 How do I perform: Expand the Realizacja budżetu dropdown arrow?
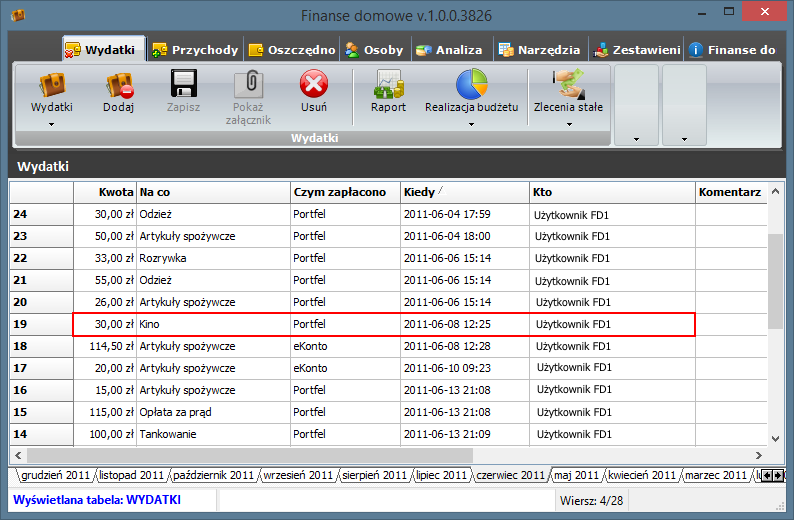pyautogui.click(x=471, y=125)
